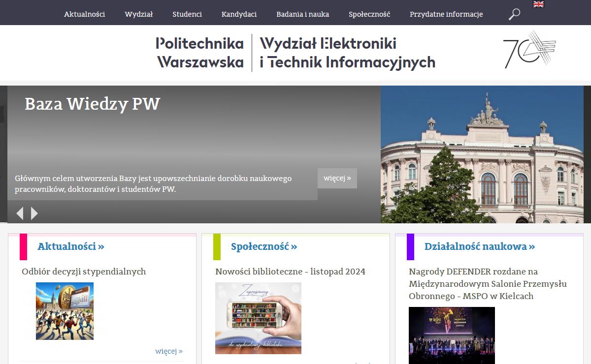The height and width of the screenshot is (364, 591).
Task: Open Nowości biblioteczne - listopad 2024 article
Action: pyautogui.click(x=290, y=272)
